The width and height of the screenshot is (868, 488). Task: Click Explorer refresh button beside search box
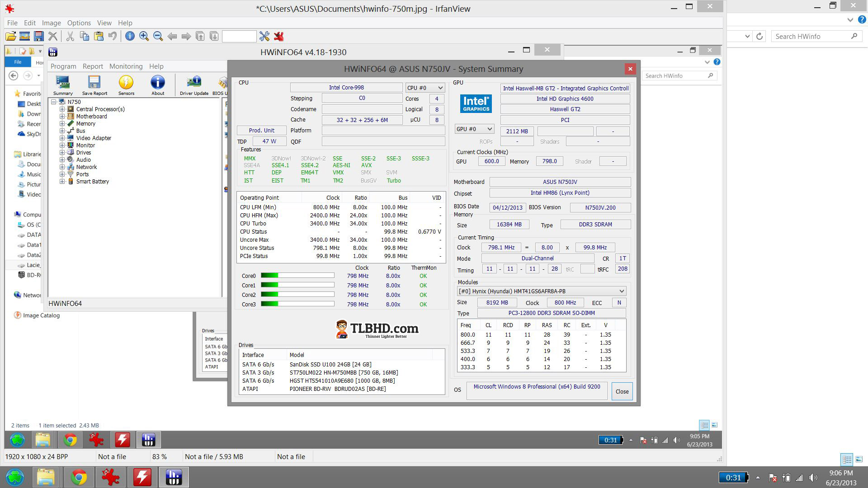(x=759, y=37)
